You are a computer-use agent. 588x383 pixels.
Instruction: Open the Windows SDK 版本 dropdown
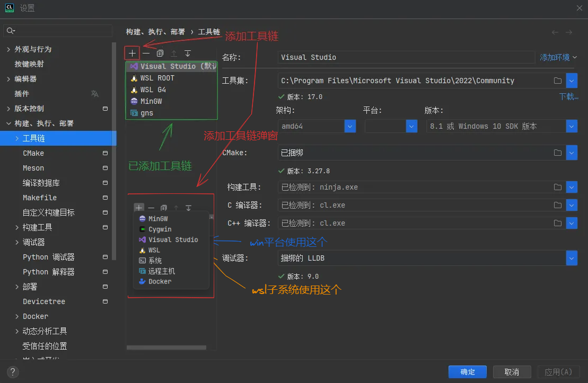click(572, 126)
